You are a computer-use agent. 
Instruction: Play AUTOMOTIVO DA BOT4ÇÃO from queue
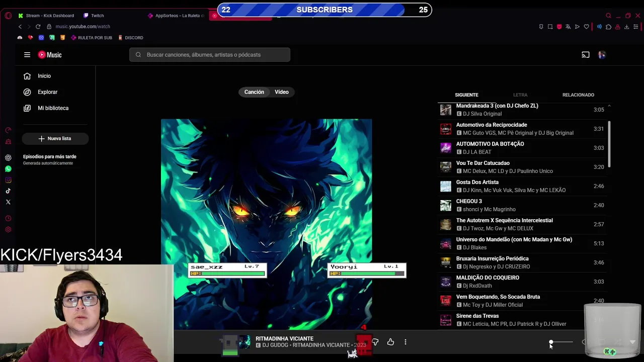click(x=523, y=148)
